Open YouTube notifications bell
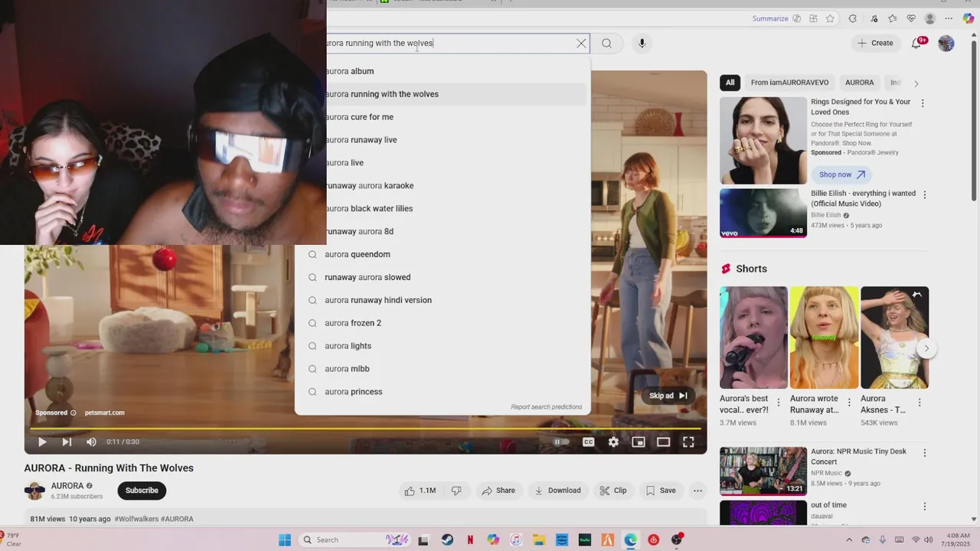 pyautogui.click(x=916, y=43)
